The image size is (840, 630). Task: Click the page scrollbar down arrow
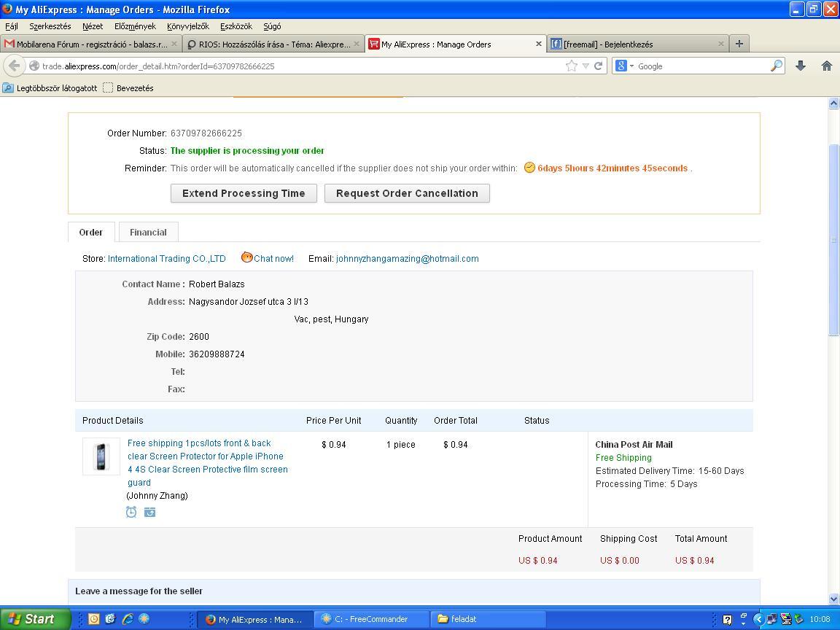pos(833,599)
